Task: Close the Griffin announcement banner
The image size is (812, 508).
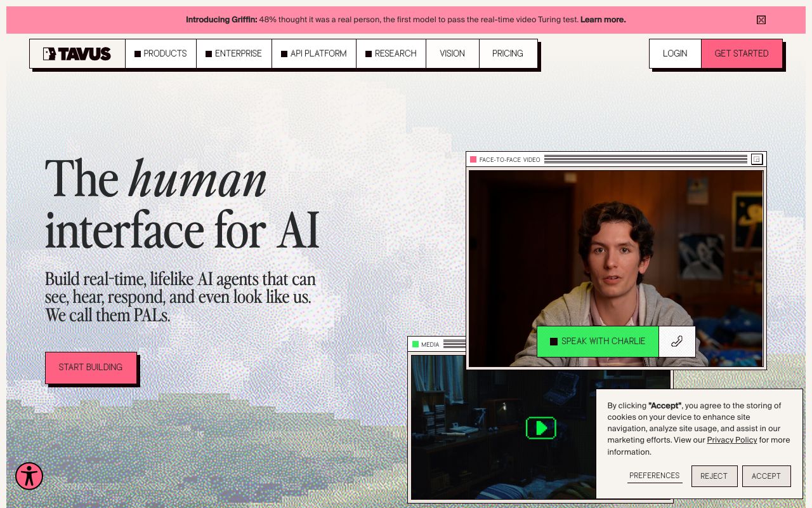Action: pyautogui.click(x=761, y=20)
